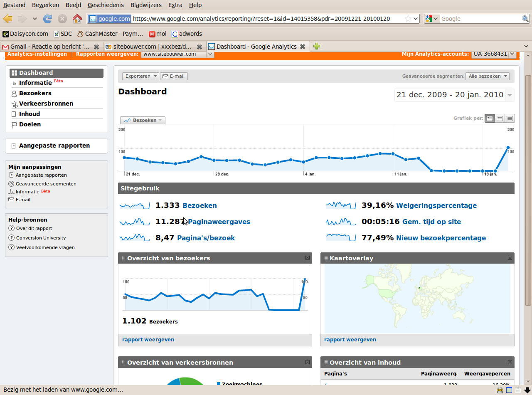Expand the date range picker arrow
Screen dimensions: 532x395
click(x=510, y=95)
